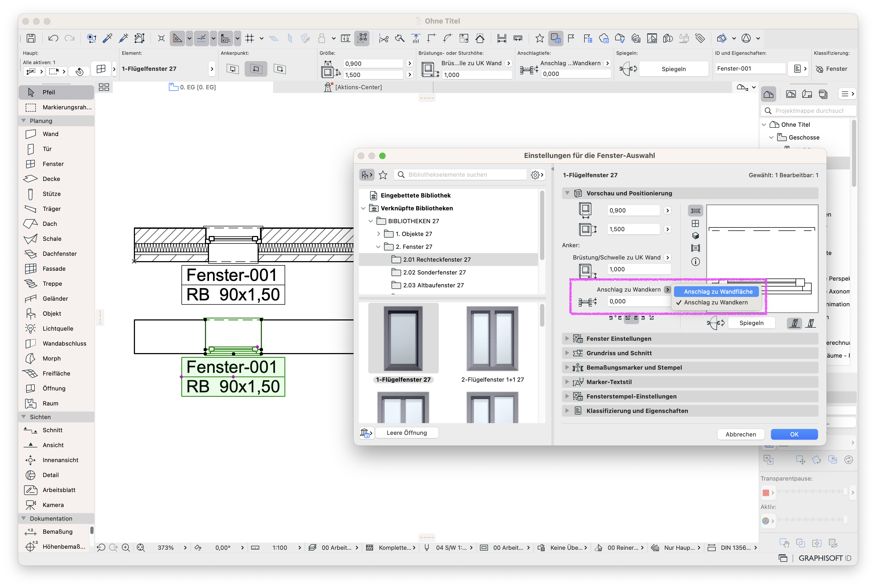Expand the 1. Objekte 27 folder
This screenshot has height=588, width=876.
pyautogui.click(x=378, y=234)
